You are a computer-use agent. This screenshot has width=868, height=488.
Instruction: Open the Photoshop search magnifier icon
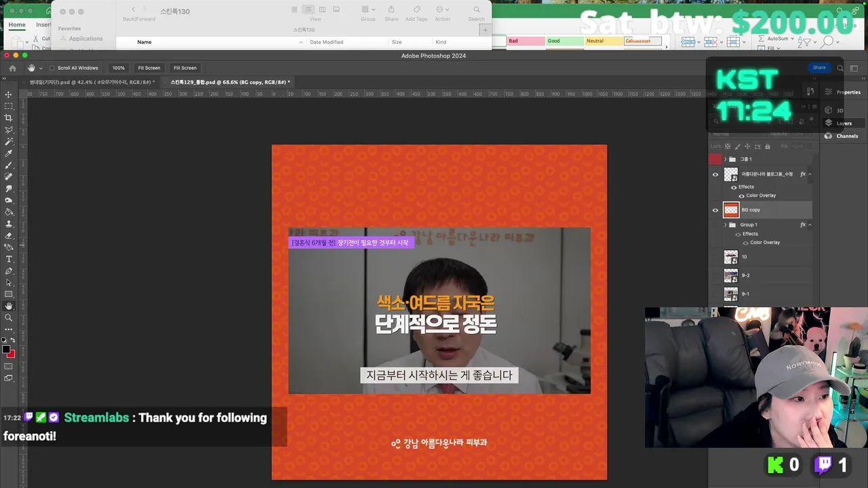pyautogui.click(x=840, y=68)
